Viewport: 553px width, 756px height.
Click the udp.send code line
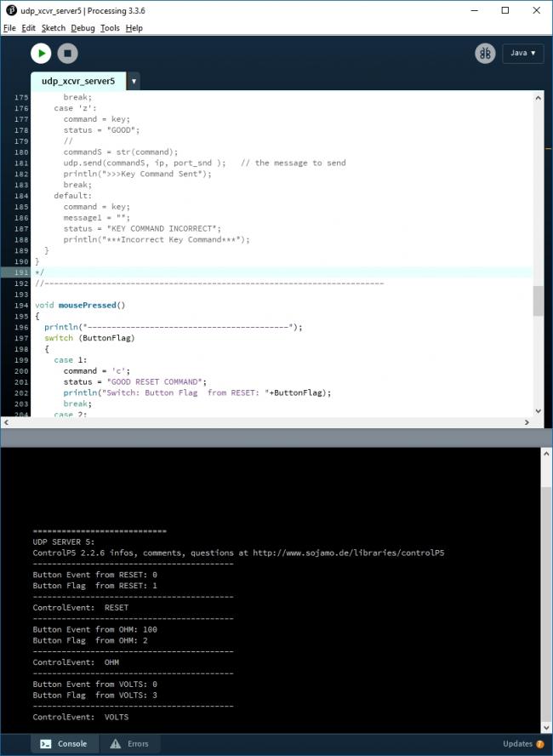(x=204, y=163)
